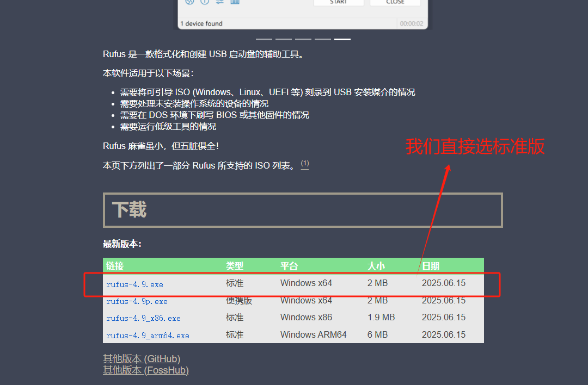This screenshot has height=385, width=588.
Task: Click the Windows x64 cell in the rufus-4.9.exe row
Action: (x=306, y=283)
